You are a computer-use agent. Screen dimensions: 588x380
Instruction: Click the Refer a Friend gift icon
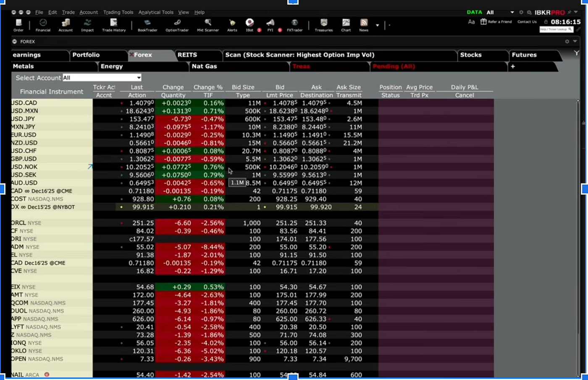click(483, 22)
